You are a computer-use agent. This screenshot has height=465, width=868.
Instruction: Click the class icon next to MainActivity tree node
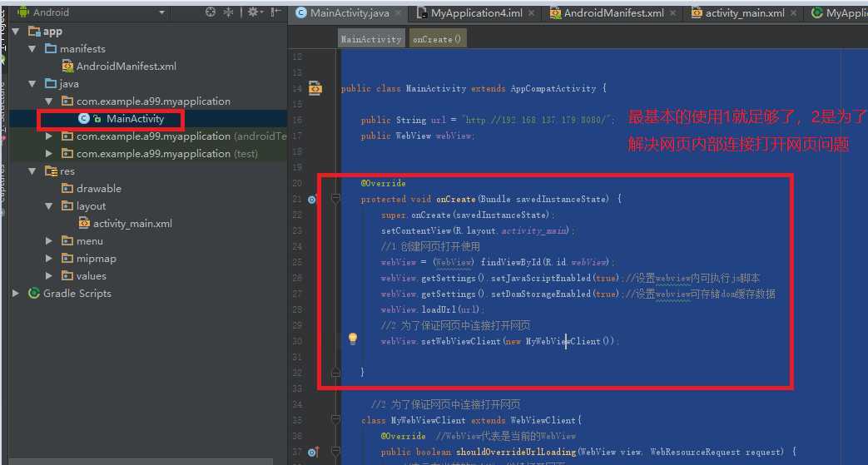83,118
